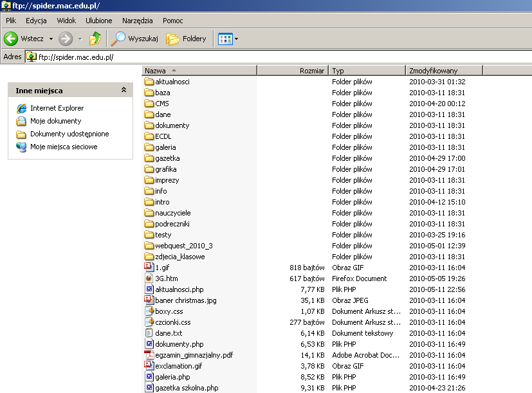This screenshot has height=393, width=532.
Task: Select the baner christmas.jpg image icon
Action: (x=149, y=300)
